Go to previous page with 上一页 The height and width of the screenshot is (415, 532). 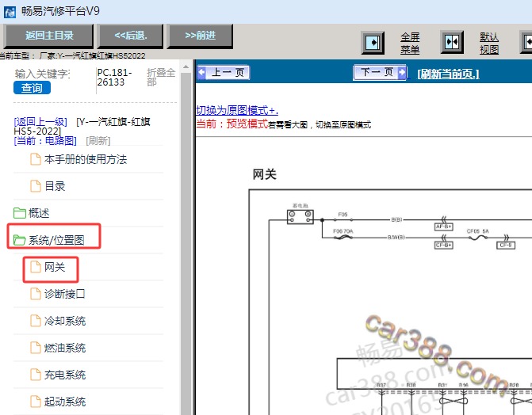click(224, 73)
